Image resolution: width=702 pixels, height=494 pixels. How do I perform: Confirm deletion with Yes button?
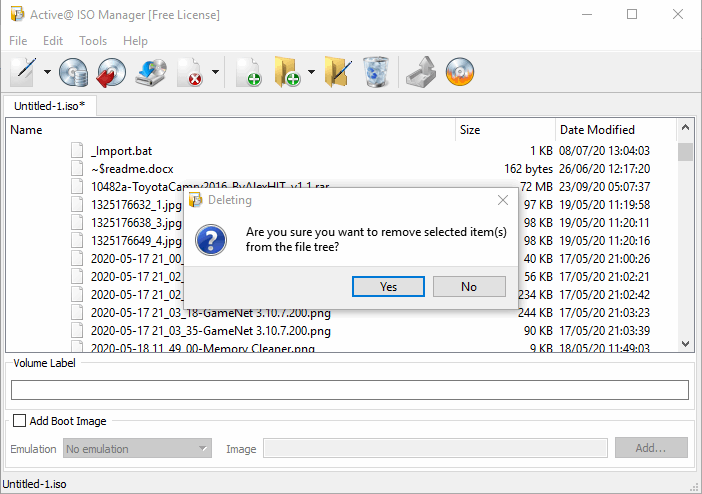[x=388, y=287]
